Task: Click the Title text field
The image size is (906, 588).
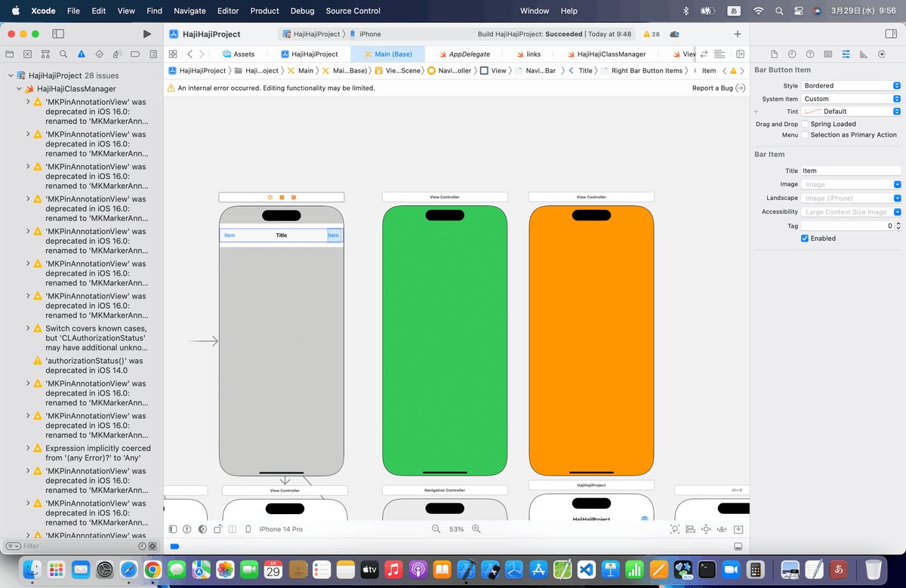Action: [851, 171]
